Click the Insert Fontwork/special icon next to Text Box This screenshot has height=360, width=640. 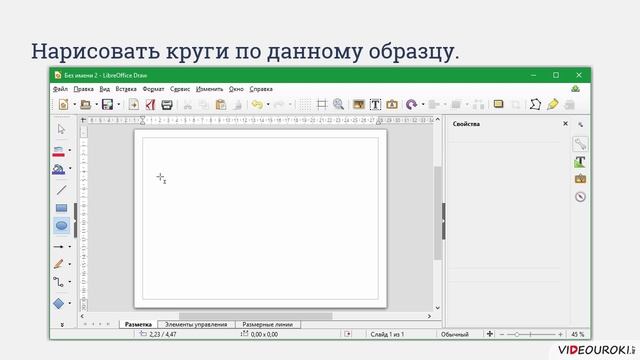tap(392, 104)
